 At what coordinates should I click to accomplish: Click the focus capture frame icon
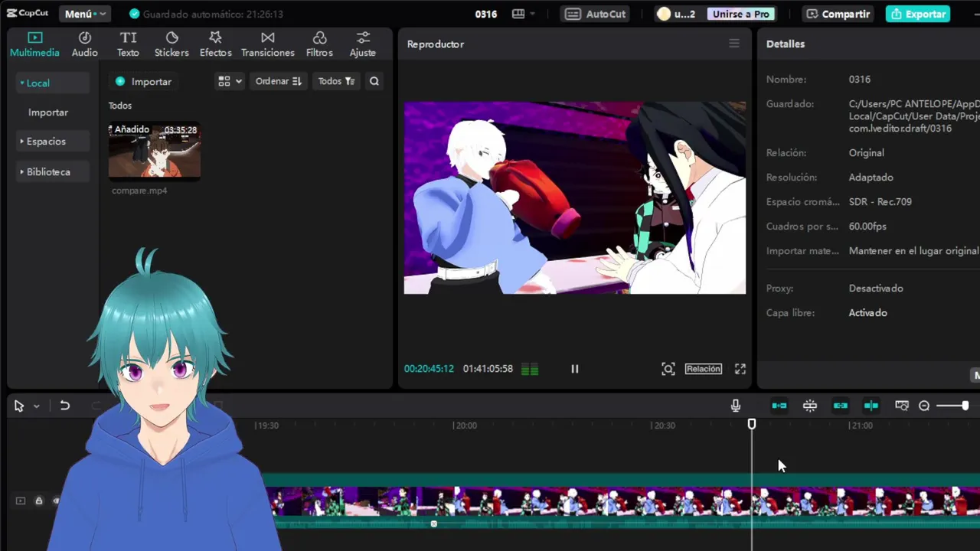click(x=668, y=369)
